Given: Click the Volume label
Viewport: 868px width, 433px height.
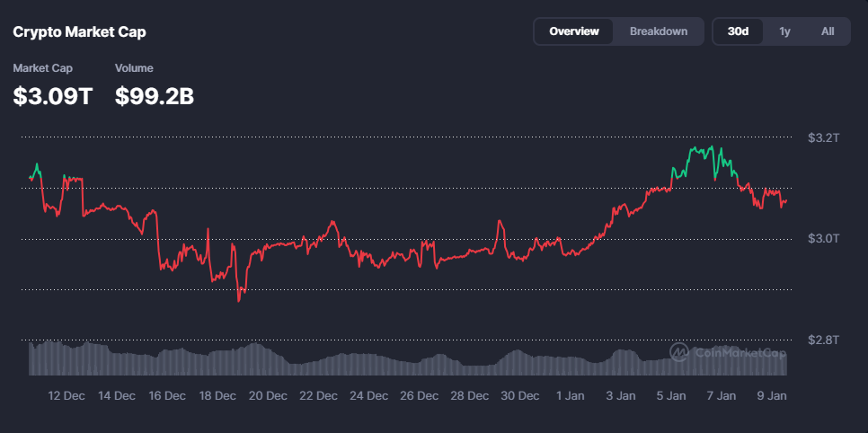Looking at the screenshot, I should click(134, 68).
